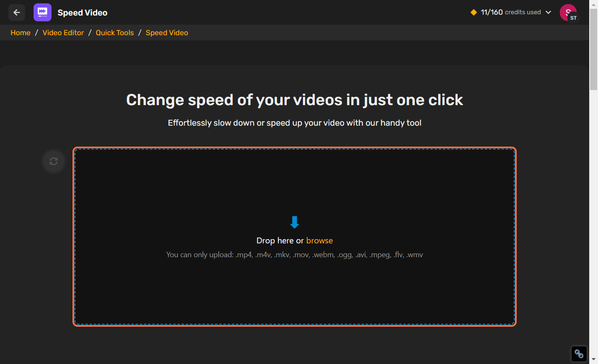Click the link chain icon at bottom right

point(579,354)
